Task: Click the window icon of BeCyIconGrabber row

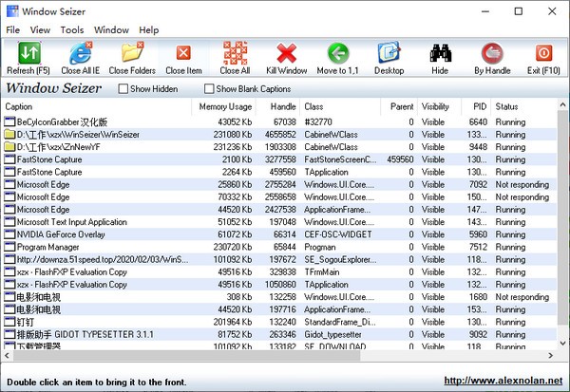Action: click(x=9, y=121)
